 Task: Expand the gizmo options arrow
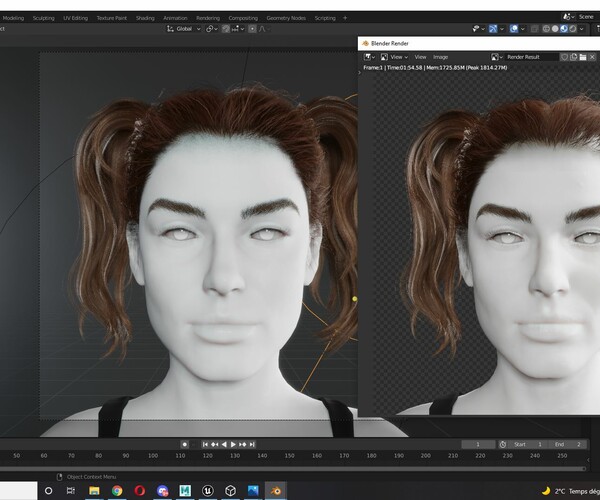(x=502, y=29)
